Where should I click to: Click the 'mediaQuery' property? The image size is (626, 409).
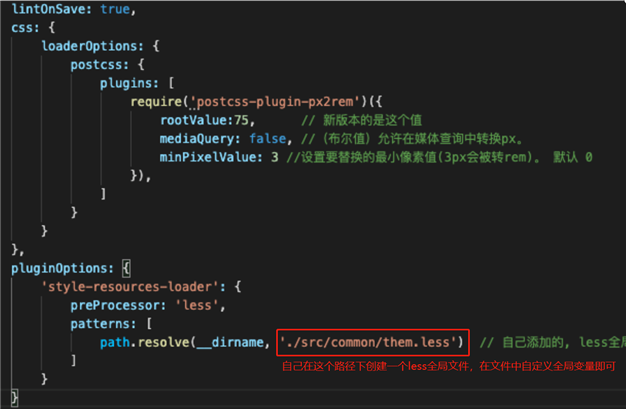pyautogui.click(x=197, y=139)
